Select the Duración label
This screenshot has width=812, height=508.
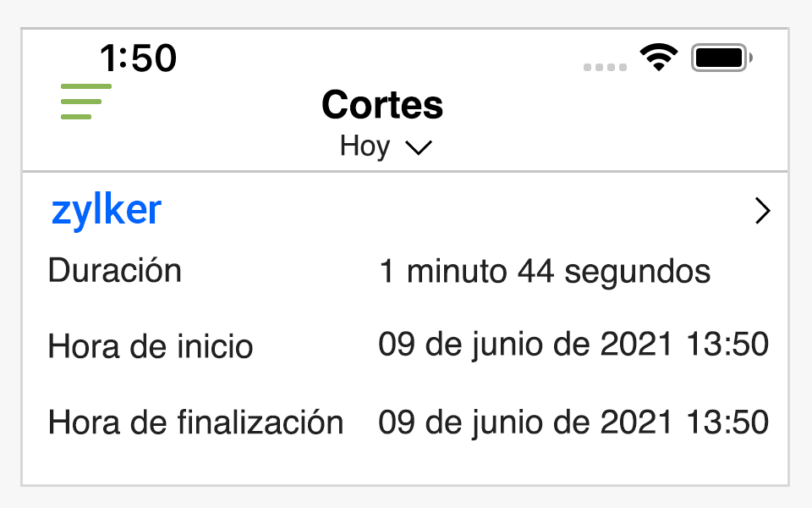coord(115,271)
